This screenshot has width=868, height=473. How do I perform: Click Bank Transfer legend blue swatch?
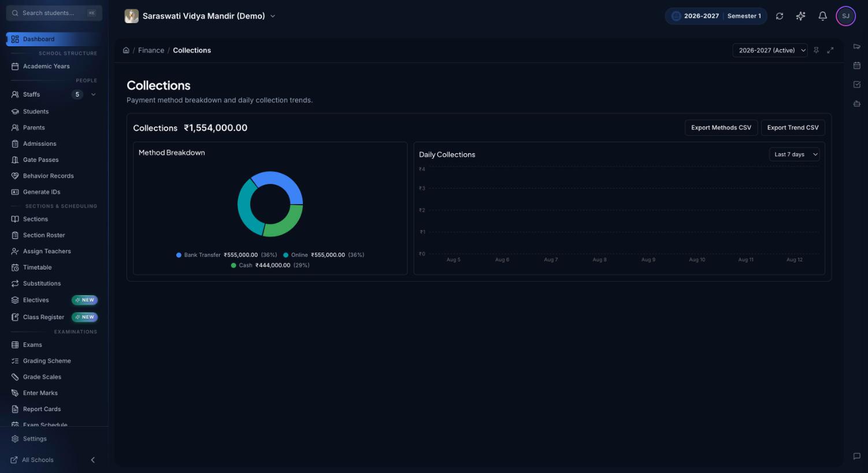click(179, 255)
